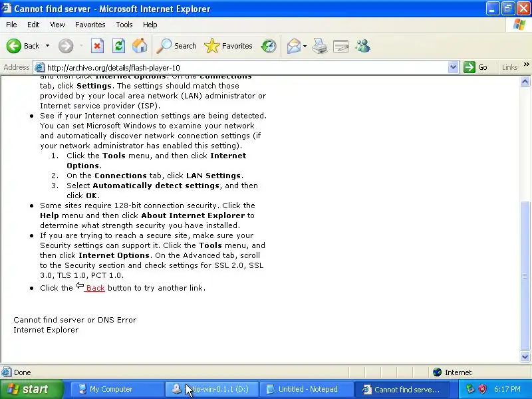Click the vertical scrollbar thumb
The image size is (532, 399).
[x=525, y=276]
